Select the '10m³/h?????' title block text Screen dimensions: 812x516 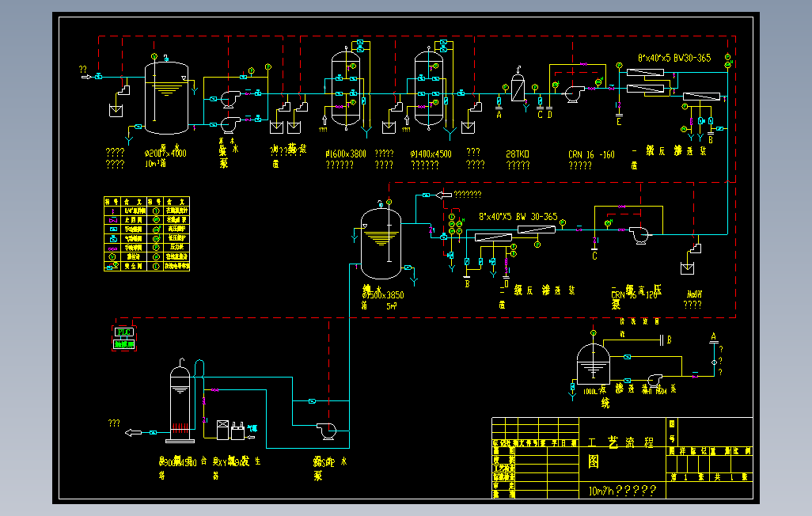click(623, 490)
